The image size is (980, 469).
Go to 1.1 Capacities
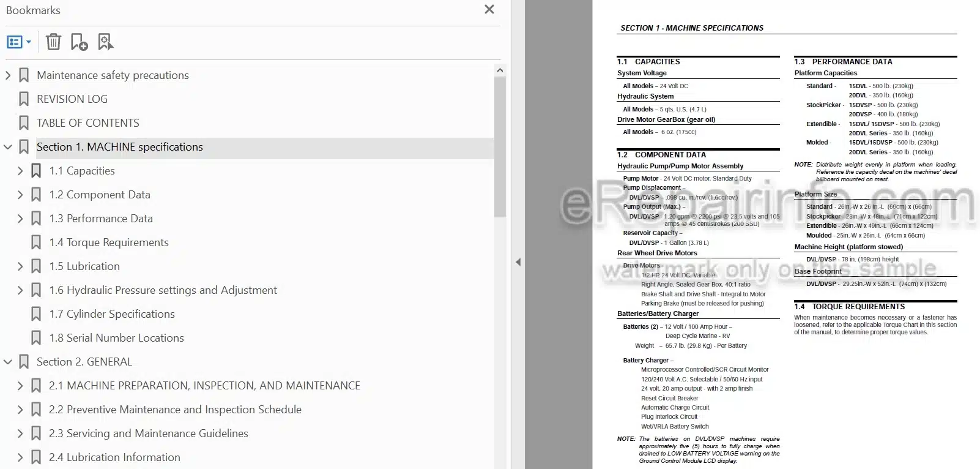[82, 171]
